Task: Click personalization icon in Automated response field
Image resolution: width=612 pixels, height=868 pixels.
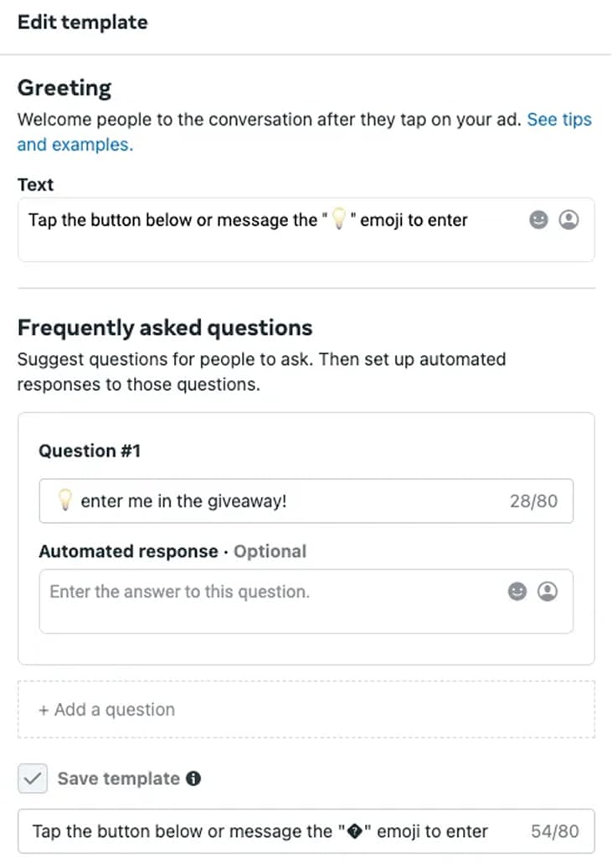Action: click(547, 592)
